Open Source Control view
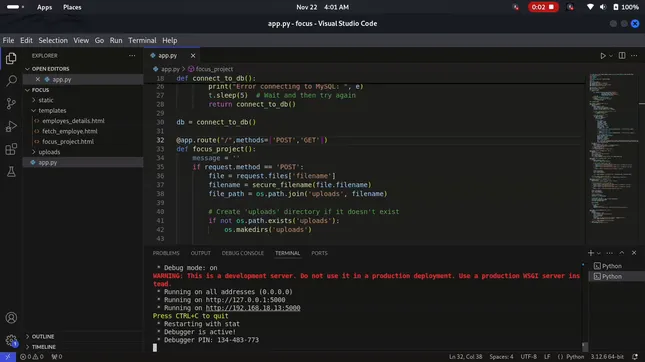The width and height of the screenshot is (645, 362). pyautogui.click(x=11, y=103)
